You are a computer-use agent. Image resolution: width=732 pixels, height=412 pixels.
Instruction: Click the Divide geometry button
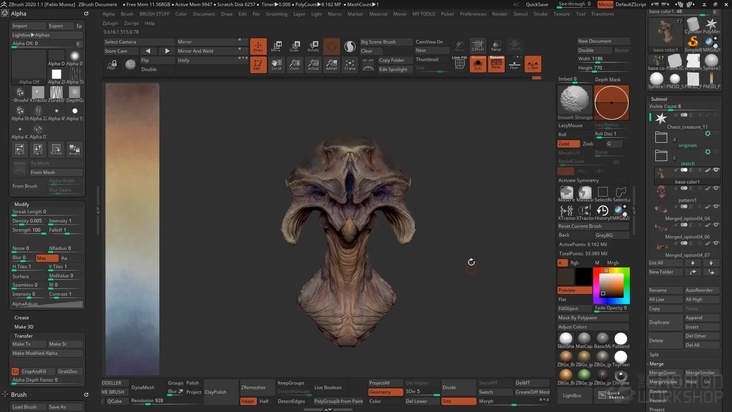pos(458,387)
